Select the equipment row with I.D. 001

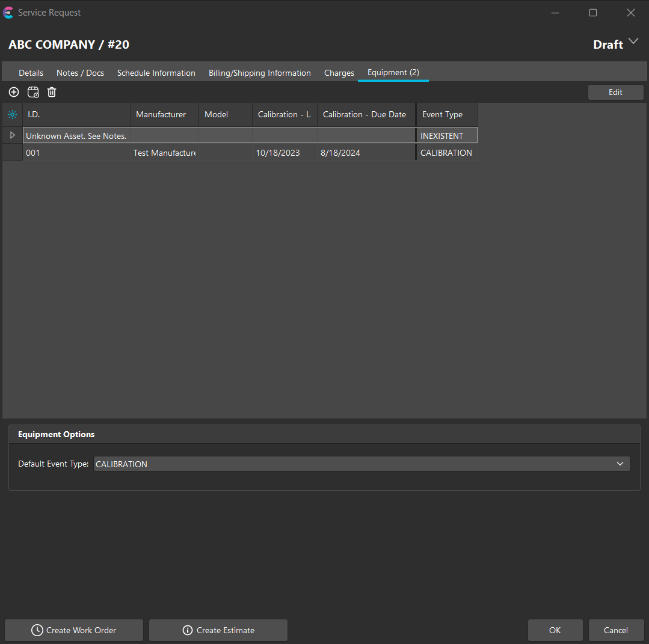point(76,153)
